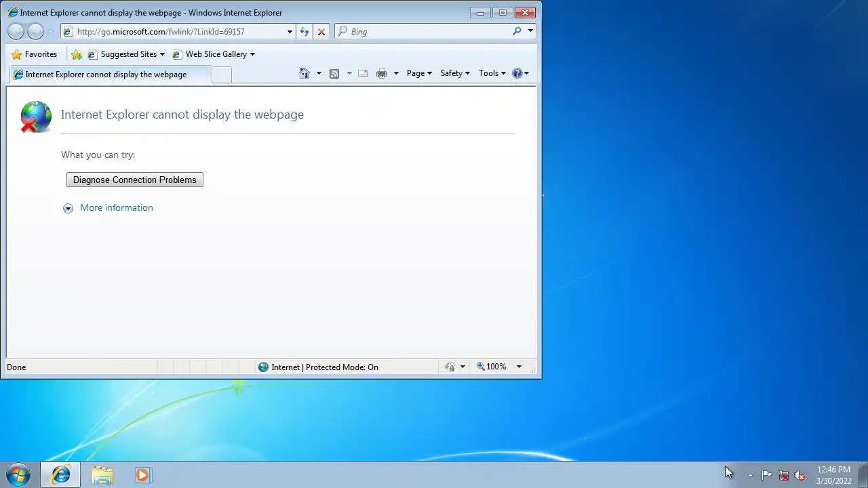Click the Start button
Viewport: 868px width, 488px height.
[x=18, y=474]
